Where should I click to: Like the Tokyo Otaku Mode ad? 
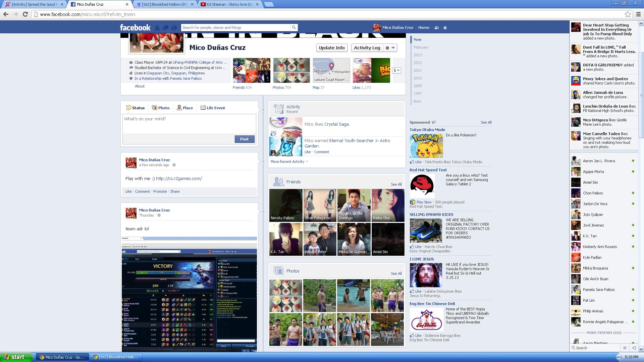418,162
